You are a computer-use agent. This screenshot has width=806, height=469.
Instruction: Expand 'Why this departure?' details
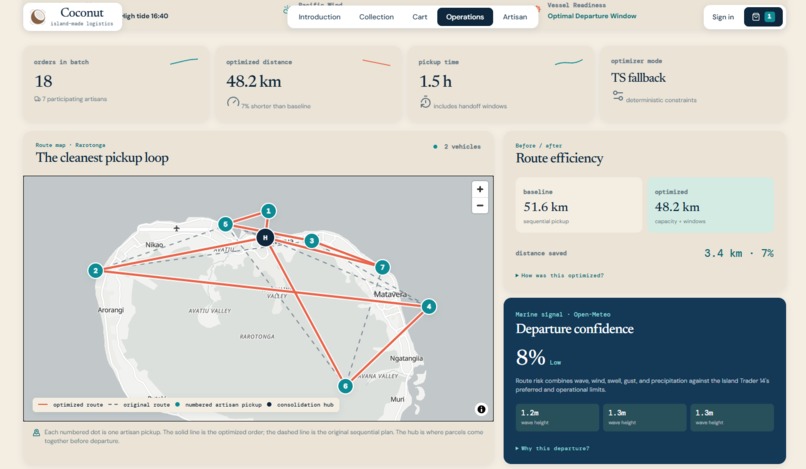click(553, 448)
